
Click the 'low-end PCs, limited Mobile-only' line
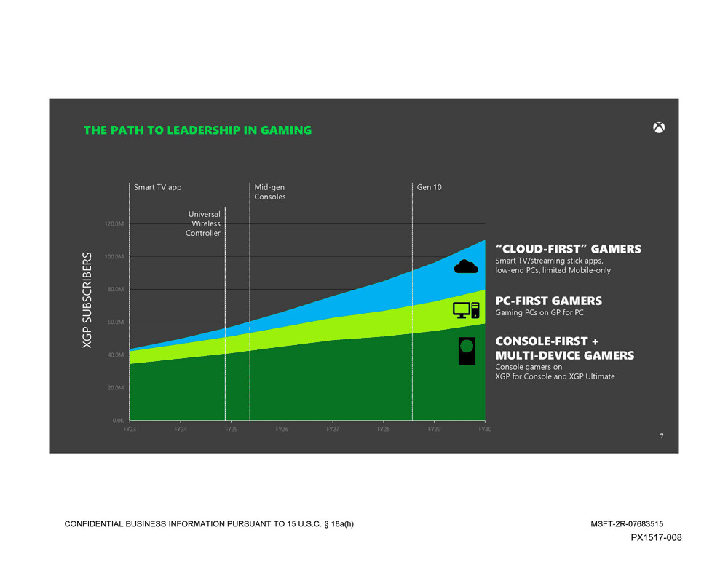(x=553, y=270)
